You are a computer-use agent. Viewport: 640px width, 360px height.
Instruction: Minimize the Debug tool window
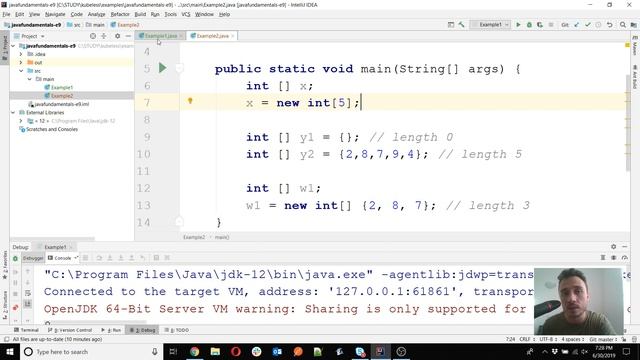(x=624, y=247)
